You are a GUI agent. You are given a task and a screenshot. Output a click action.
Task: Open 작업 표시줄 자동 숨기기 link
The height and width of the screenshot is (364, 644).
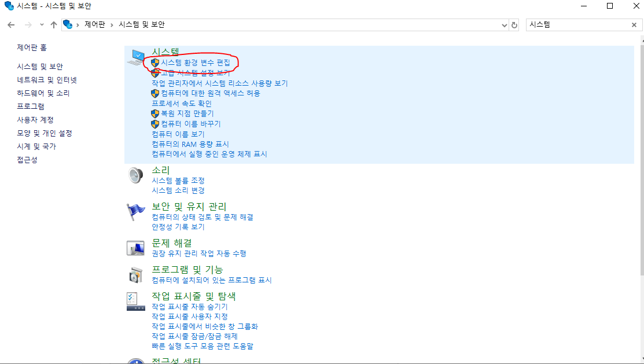pos(190,307)
